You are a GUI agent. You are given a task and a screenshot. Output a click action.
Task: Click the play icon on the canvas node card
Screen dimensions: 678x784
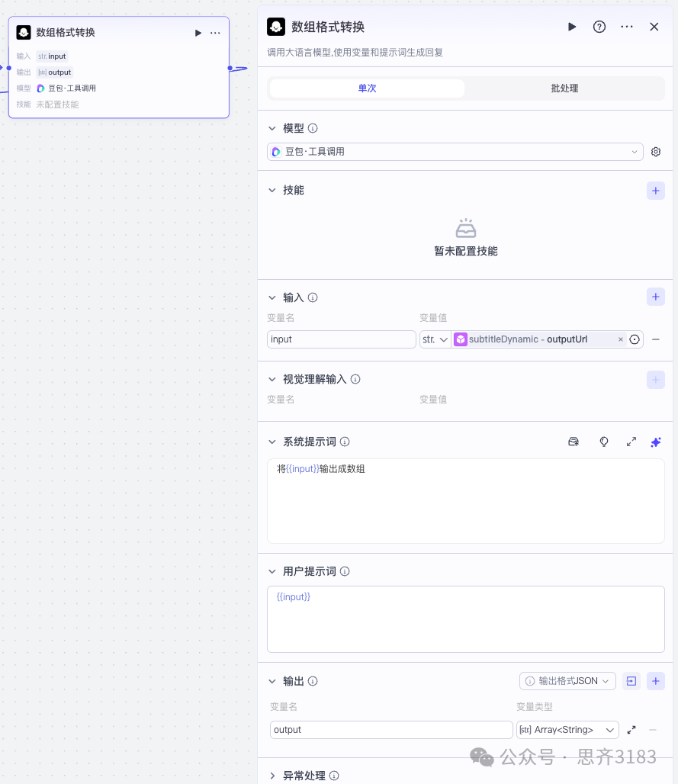pos(198,33)
